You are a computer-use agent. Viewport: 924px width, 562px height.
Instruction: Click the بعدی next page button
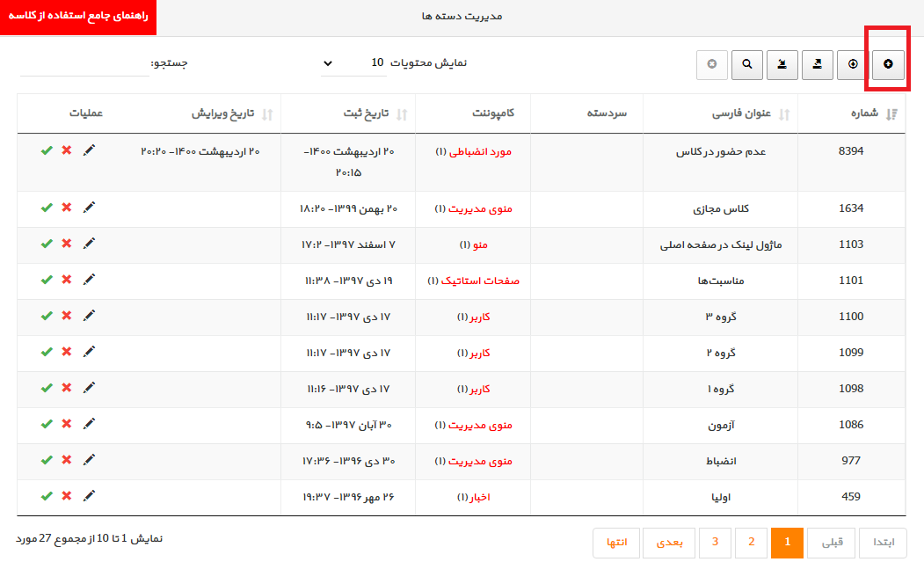[x=669, y=543]
